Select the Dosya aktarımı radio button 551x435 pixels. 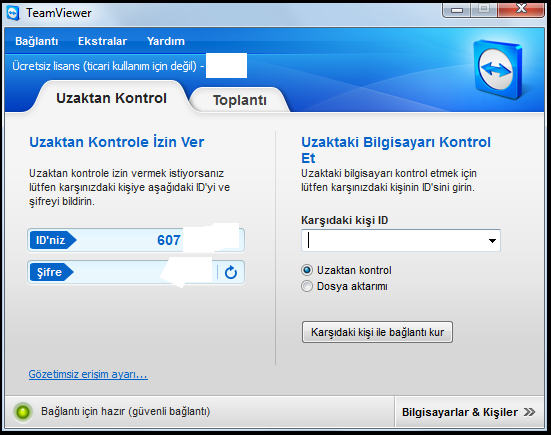click(307, 286)
